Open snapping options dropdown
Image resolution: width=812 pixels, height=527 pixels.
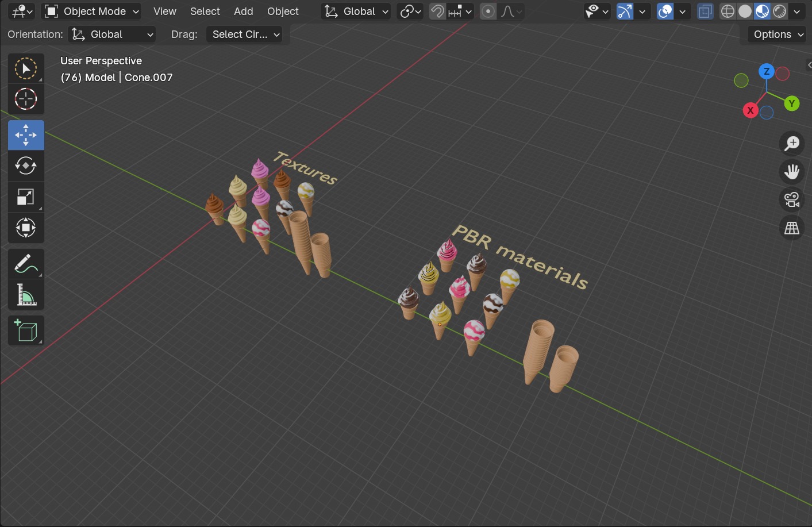click(x=460, y=11)
